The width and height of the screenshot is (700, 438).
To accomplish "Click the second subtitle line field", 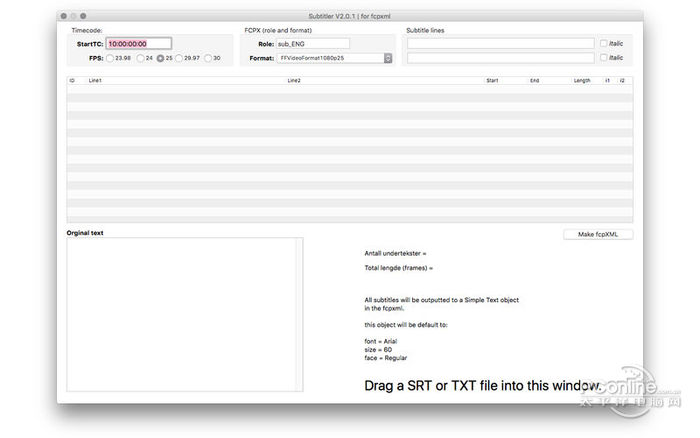I will click(500, 58).
